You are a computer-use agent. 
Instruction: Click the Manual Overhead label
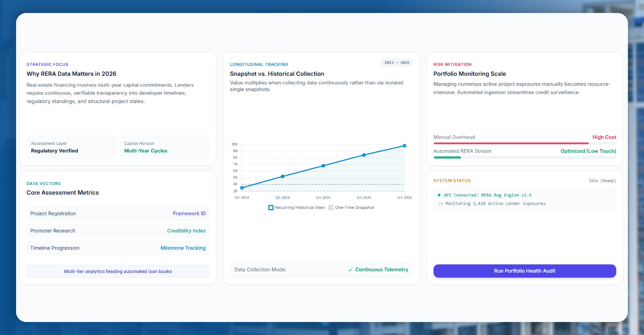click(x=454, y=137)
